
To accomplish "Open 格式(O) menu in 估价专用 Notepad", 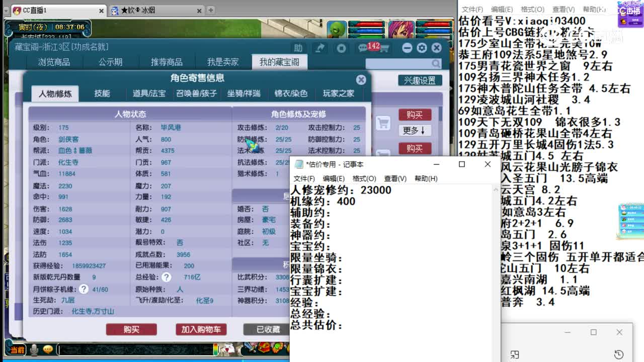I will click(x=364, y=178).
